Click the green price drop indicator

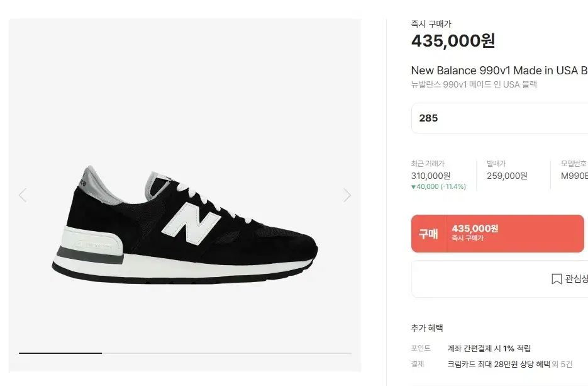click(x=438, y=186)
